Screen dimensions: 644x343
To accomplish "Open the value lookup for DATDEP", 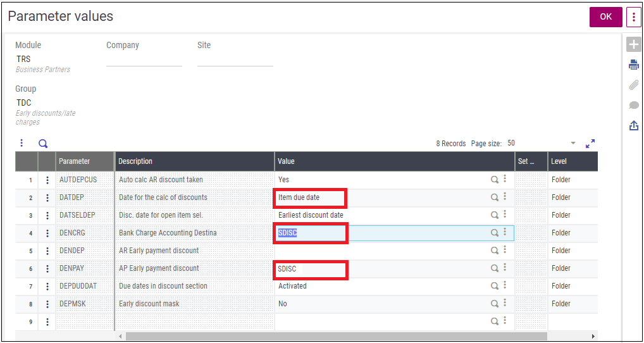I will pyautogui.click(x=495, y=197).
